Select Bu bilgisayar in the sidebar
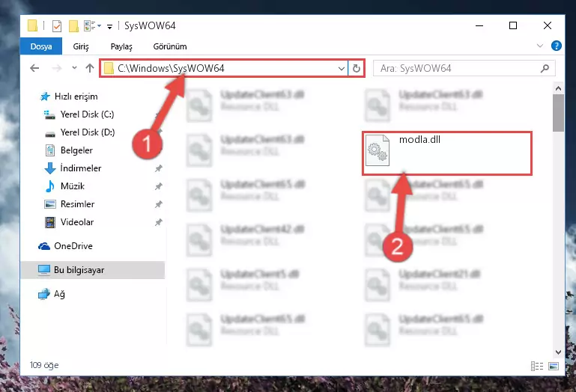 click(x=93, y=270)
